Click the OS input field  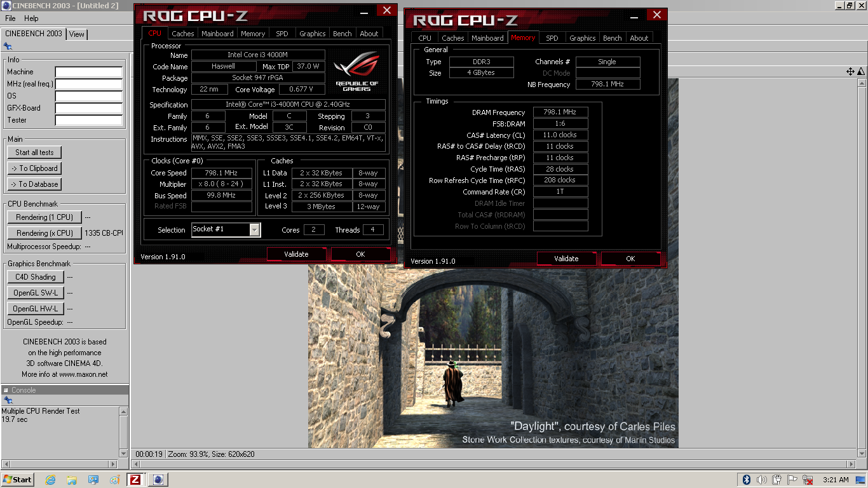pyautogui.click(x=88, y=96)
